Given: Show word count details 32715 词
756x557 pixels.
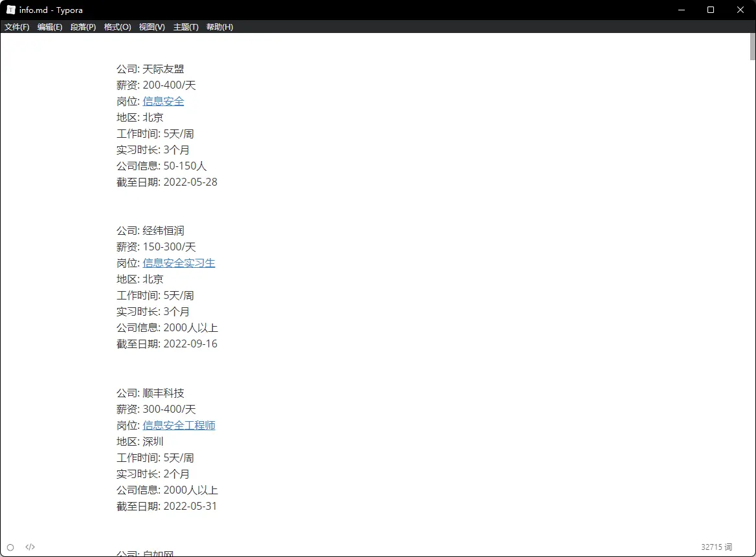Looking at the screenshot, I should [717, 547].
